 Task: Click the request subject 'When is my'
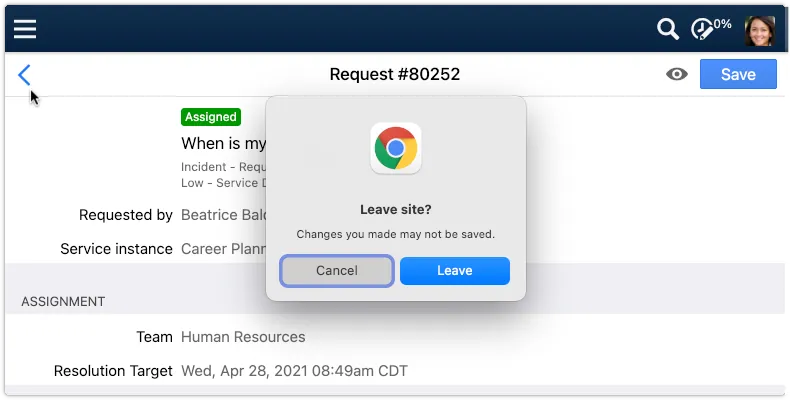(x=223, y=144)
